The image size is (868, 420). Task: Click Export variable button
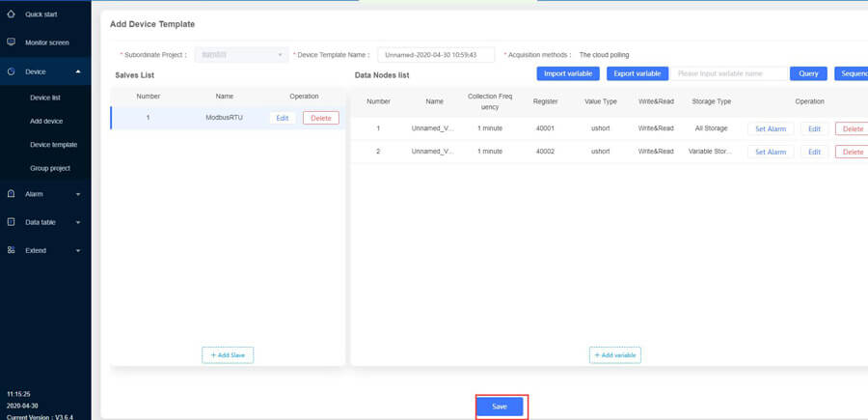(637, 73)
